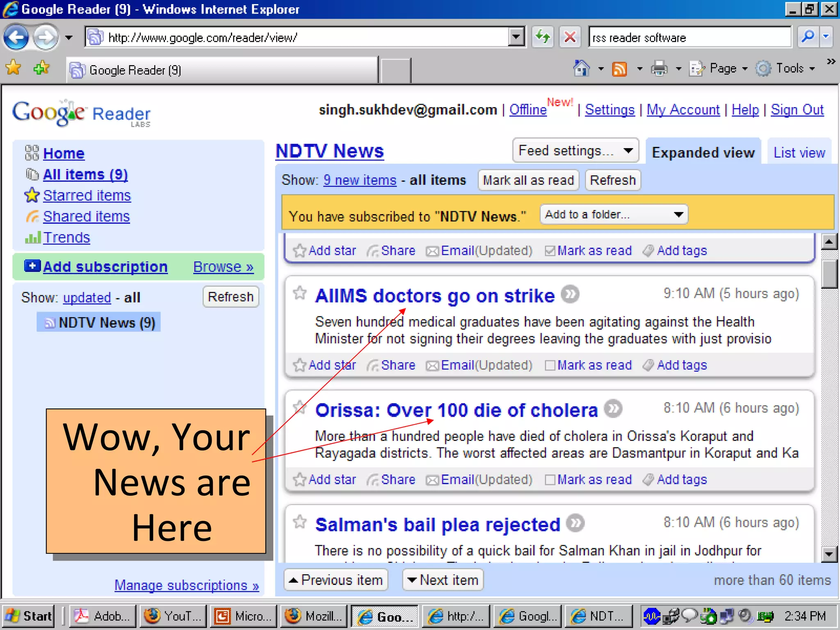The image size is (840, 630).
Task: Open the Feed settings dropdown
Action: click(x=575, y=151)
